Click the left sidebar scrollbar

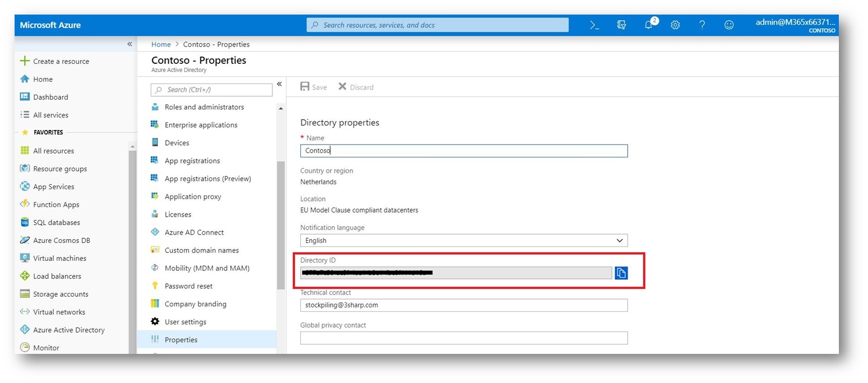pyautogui.click(x=133, y=252)
